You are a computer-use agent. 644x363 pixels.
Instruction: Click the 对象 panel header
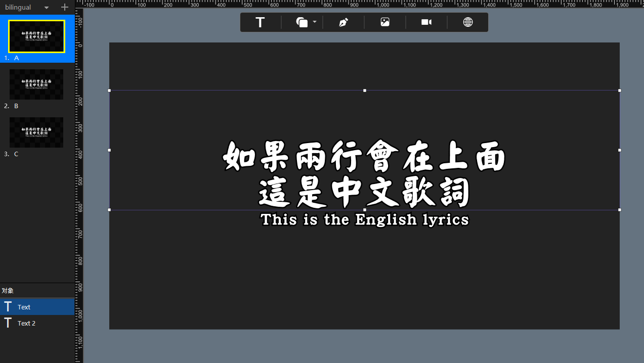point(8,290)
